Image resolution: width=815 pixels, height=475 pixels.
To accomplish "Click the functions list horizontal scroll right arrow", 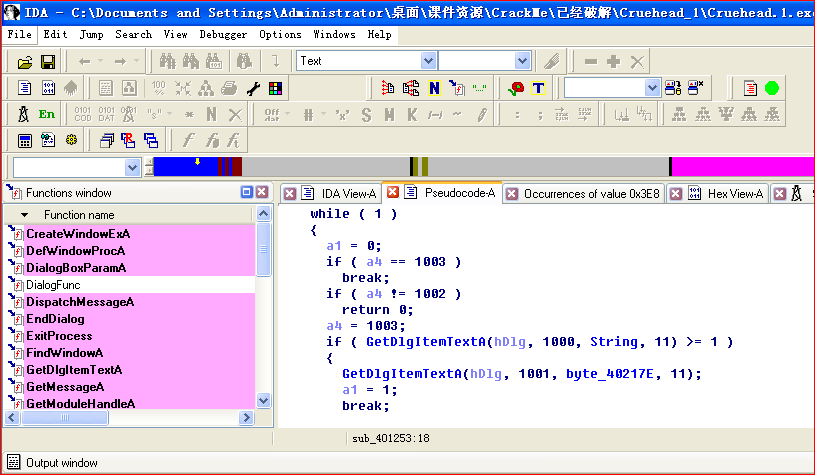I will [246, 417].
